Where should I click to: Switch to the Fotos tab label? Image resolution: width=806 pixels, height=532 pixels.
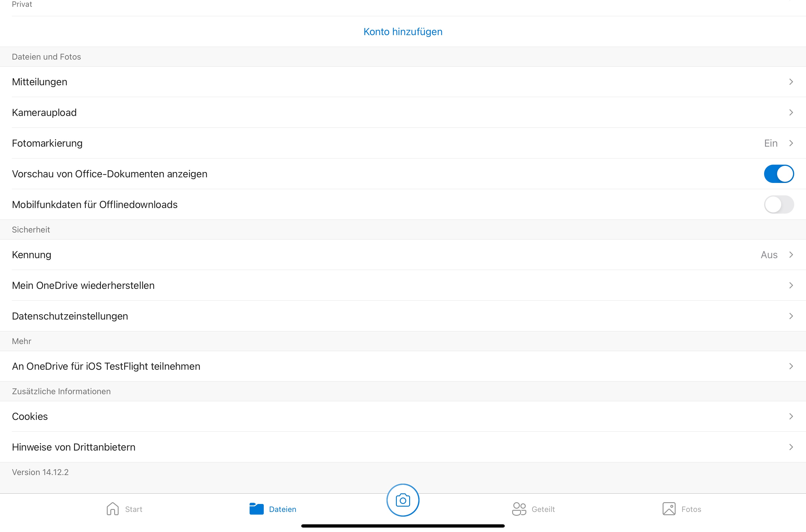tap(691, 509)
